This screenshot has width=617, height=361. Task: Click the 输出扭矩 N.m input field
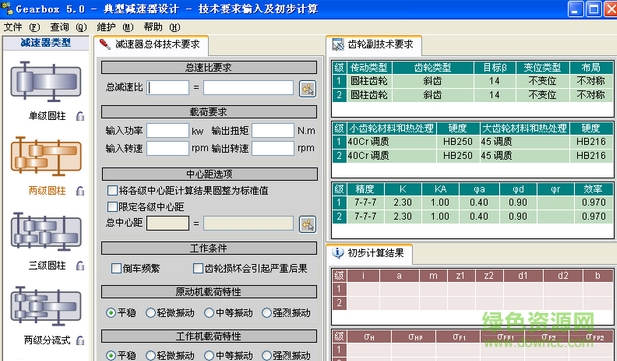click(273, 131)
